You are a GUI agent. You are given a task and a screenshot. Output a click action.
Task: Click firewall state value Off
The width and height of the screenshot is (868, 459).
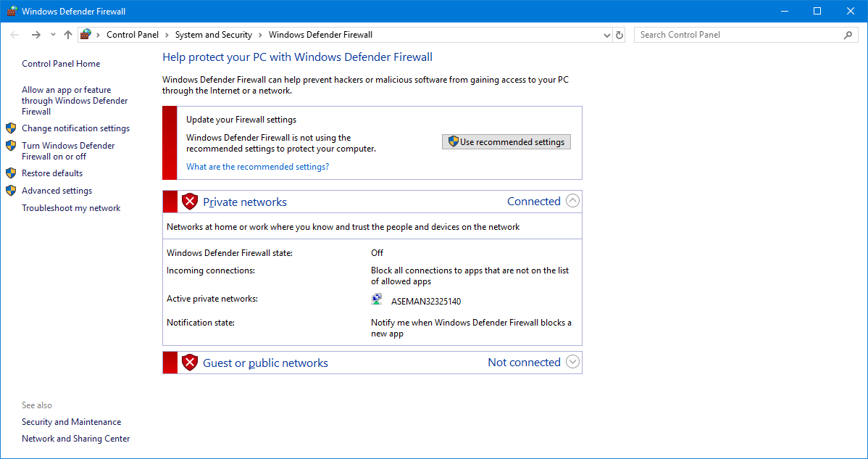coord(377,253)
